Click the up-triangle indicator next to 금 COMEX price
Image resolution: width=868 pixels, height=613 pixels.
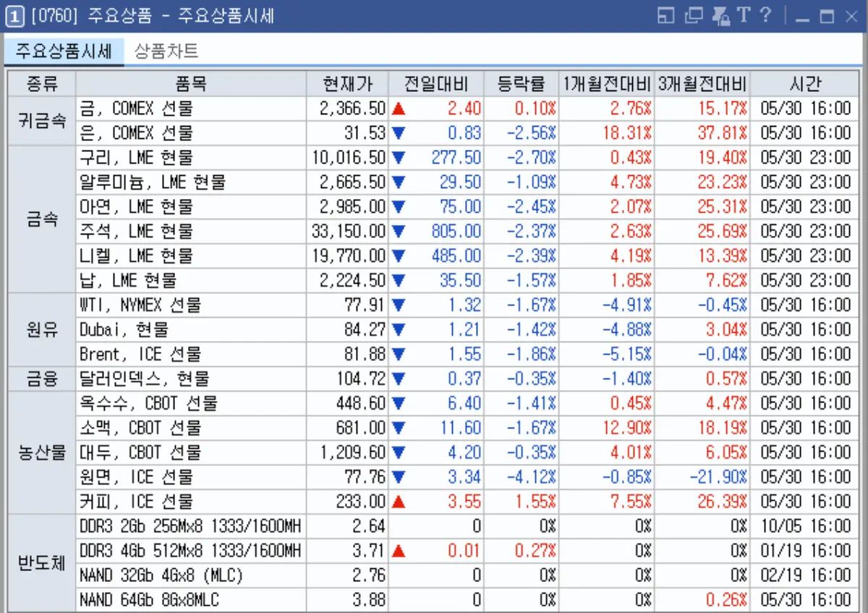pos(399,108)
